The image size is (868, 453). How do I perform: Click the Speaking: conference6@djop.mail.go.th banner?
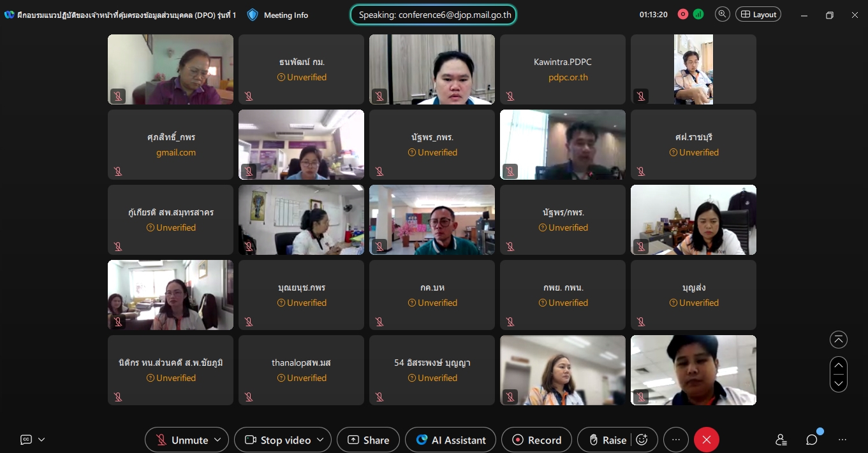[x=434, y=15]
